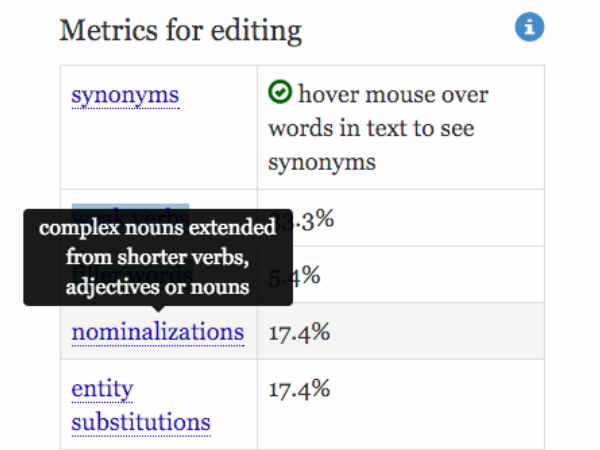
Task: Click the Metrics for editing heading
Action: (181, 31)
